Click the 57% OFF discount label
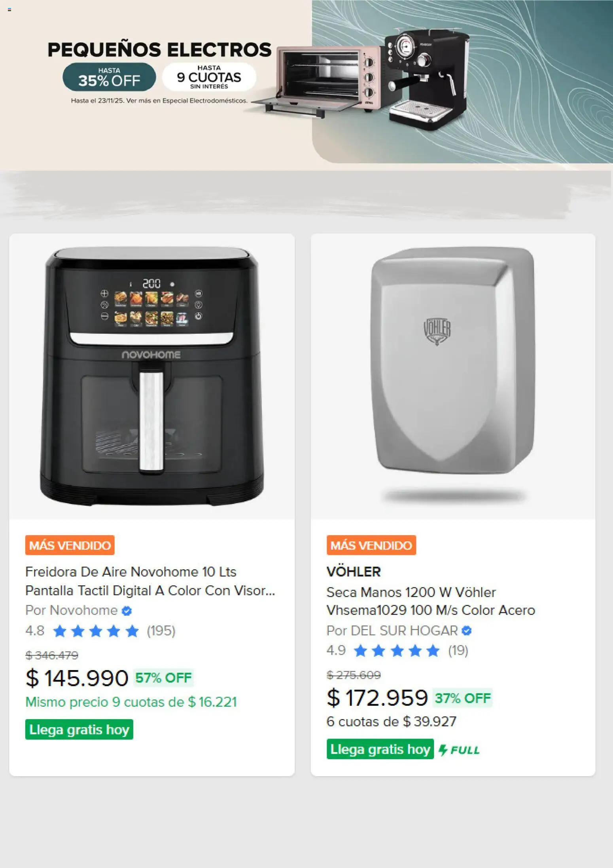The image size is (613, 868). pyautogui.click(x=163, y=678)
